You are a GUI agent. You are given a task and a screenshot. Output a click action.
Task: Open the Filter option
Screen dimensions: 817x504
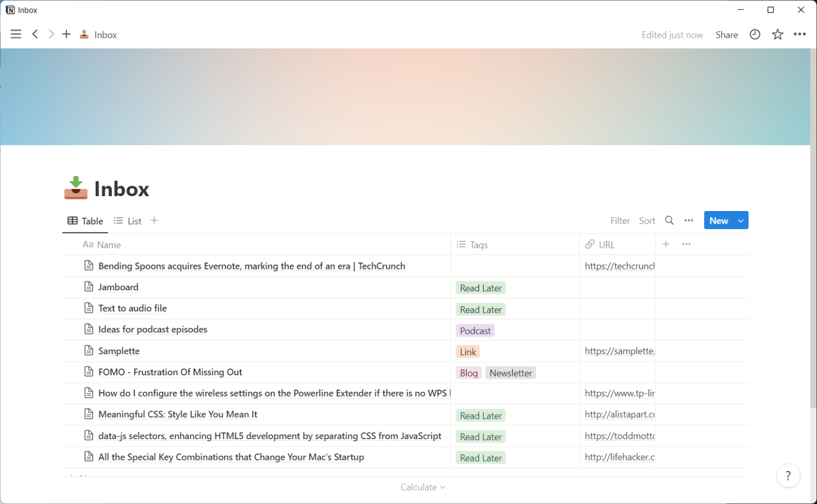(620, 221)
